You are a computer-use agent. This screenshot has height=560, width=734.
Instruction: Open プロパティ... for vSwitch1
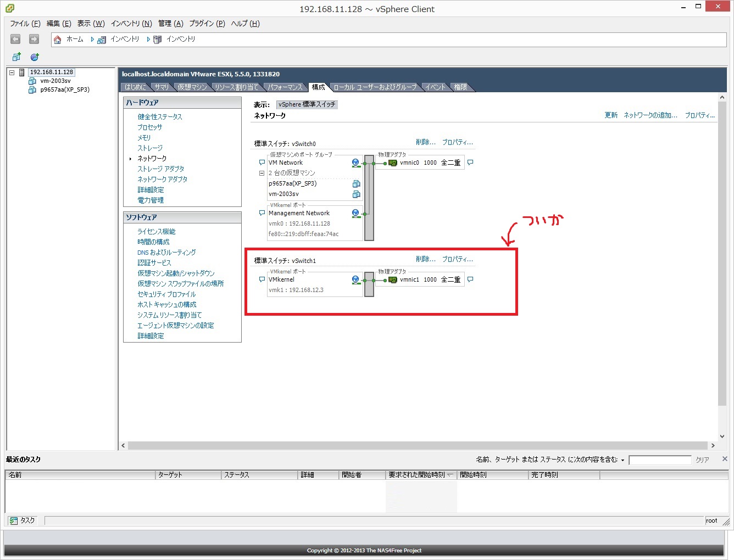pos(458,260)
